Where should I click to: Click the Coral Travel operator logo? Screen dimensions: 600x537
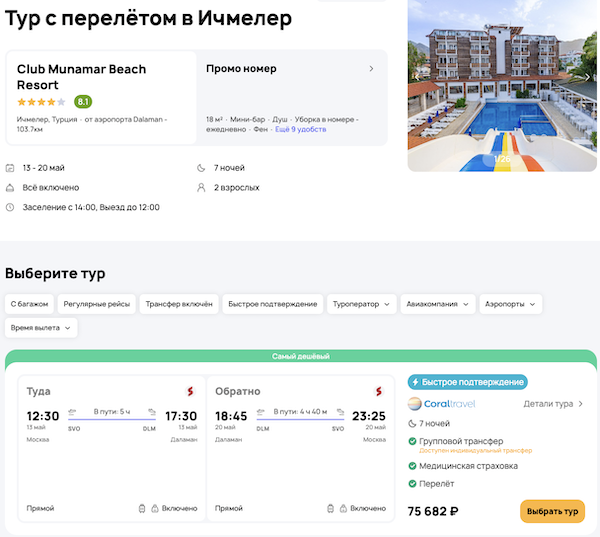pyautogui.click(x=442, y=404)
